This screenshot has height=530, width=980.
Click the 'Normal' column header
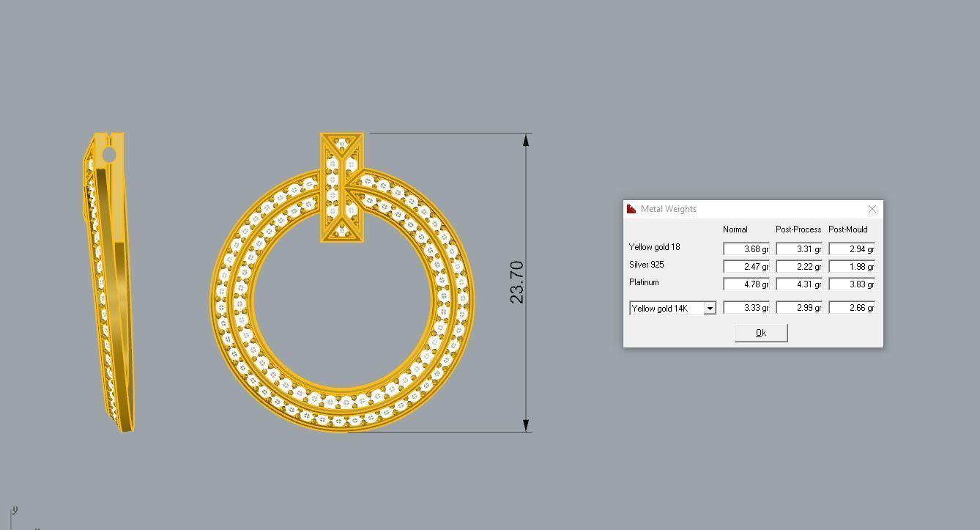tap(735, 229)
